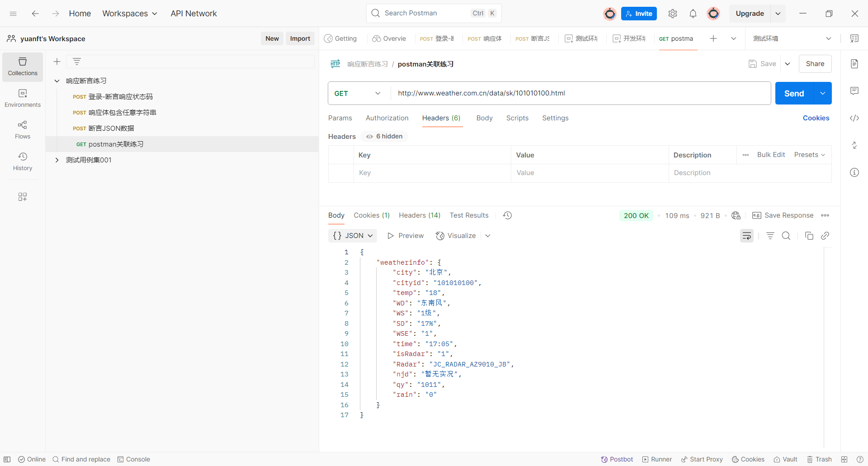Open the Environments sidebar panel
Screen dimensions: 868x466
pos(23,98)
